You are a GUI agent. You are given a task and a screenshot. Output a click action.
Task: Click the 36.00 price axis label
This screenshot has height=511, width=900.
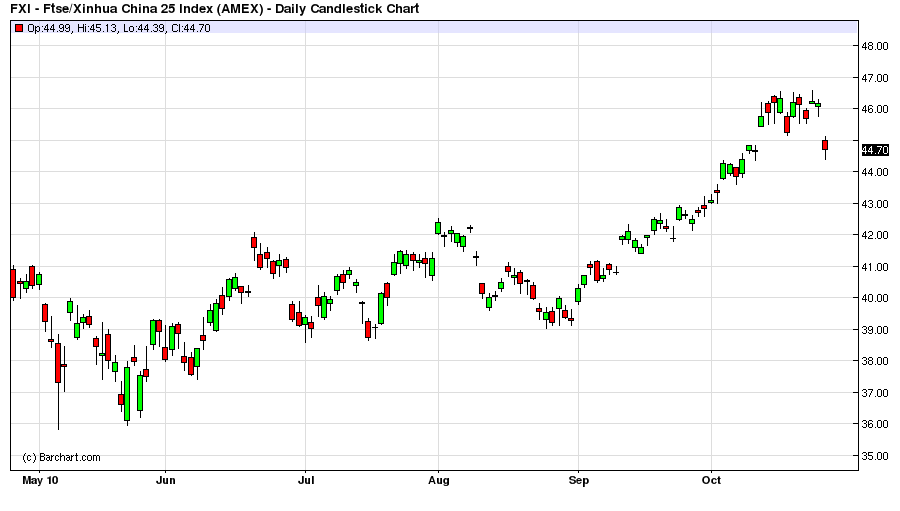pos(875,424)
